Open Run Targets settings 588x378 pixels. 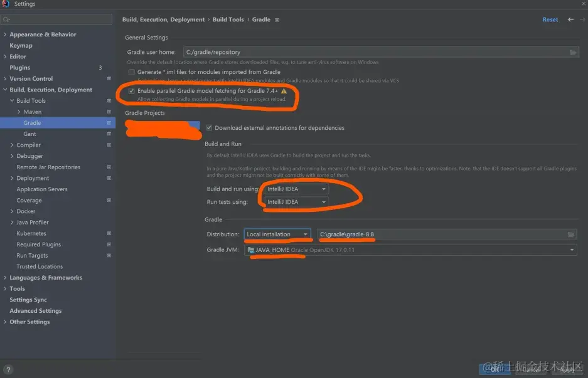(32, 256)
